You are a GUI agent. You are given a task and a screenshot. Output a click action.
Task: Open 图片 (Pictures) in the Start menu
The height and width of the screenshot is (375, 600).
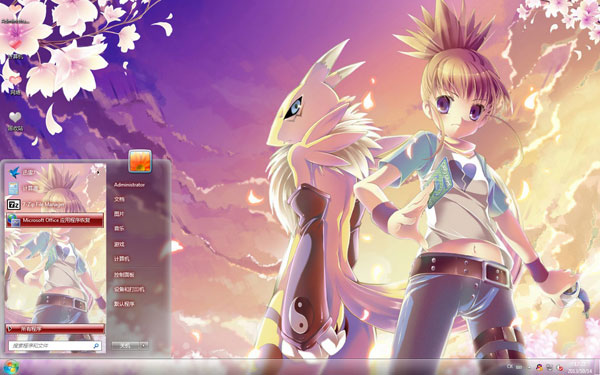(x=119, y=214)
